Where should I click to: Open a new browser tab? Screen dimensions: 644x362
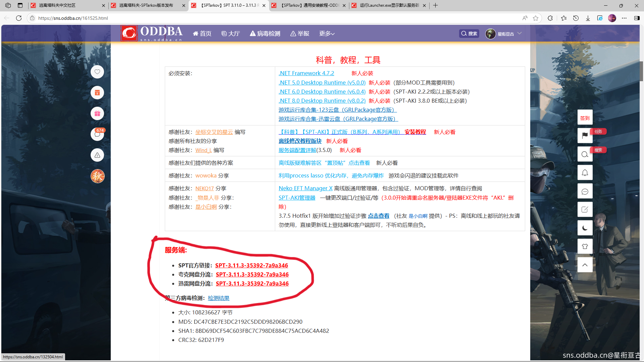pyautogui.click(x=435, y=5)
